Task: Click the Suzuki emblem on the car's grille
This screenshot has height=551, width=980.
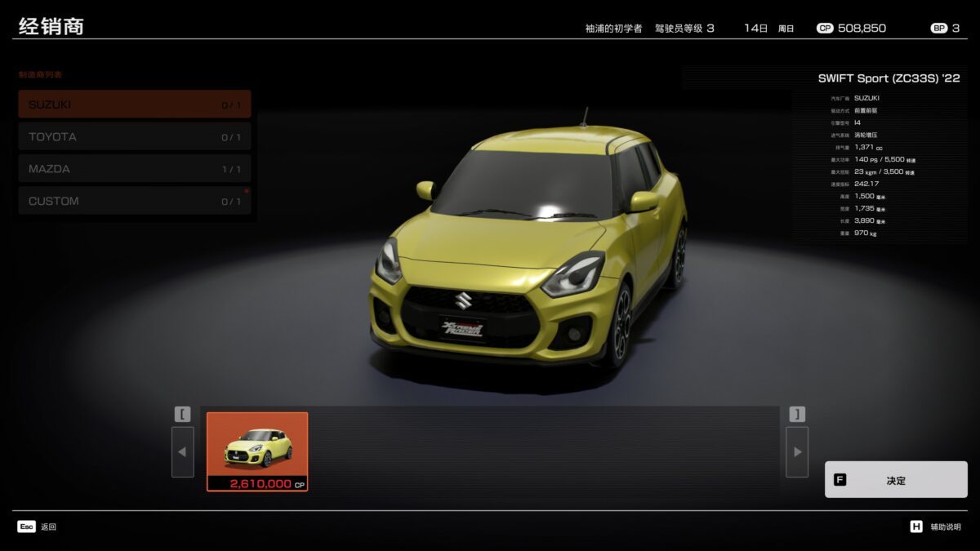Action: [463, 300]
